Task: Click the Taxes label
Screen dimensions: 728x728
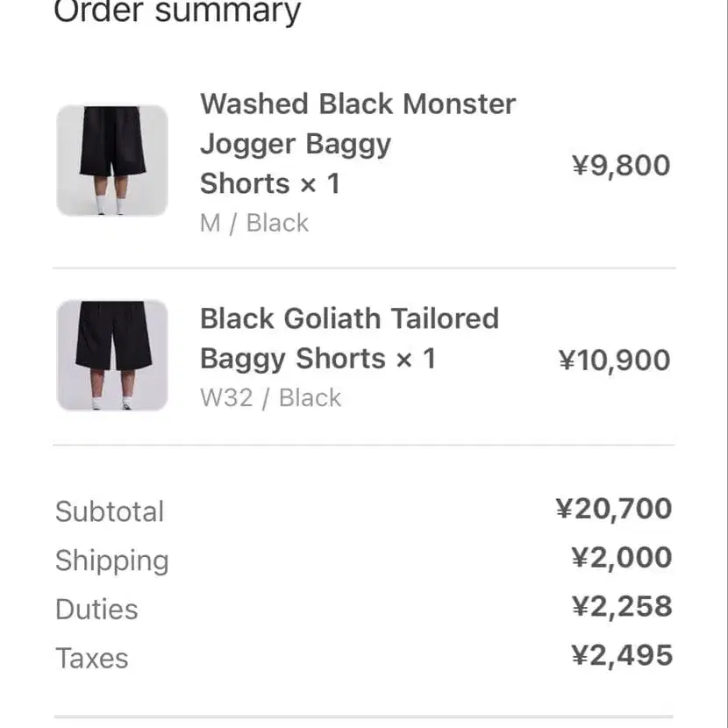Action: pos(92,659)
